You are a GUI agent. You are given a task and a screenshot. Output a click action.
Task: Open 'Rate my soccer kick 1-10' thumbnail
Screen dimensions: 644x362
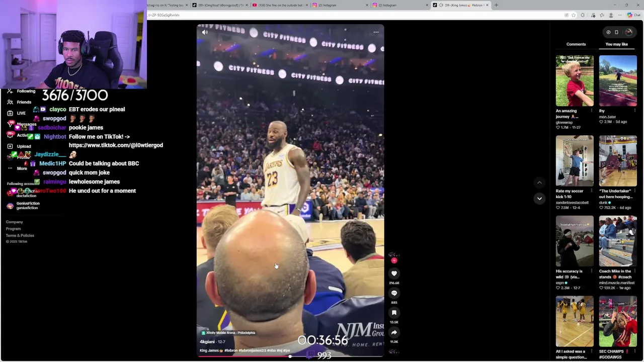tap(575, 161)
